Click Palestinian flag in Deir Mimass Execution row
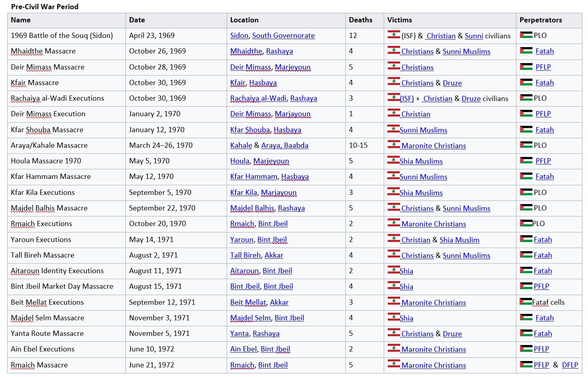 point(526,113)
